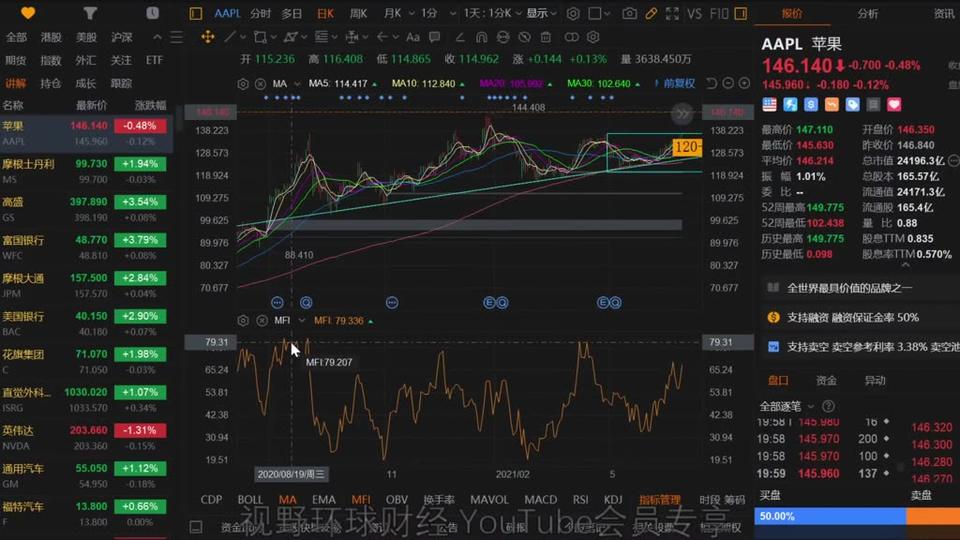Select the Aa text annotation tool
Image resolution: width=960 pixels, height=540 pixels.
pyautogui.click(x=413, y=37)
